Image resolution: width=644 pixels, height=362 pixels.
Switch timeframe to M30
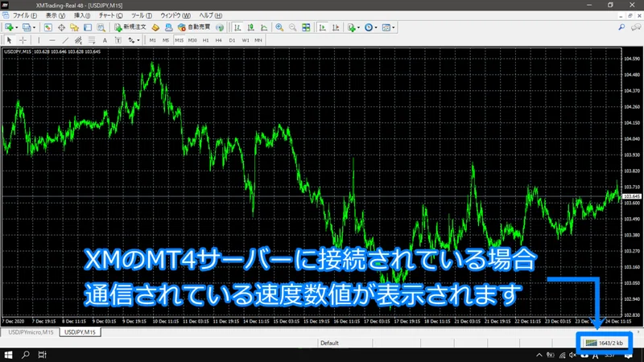pos(192,40)
